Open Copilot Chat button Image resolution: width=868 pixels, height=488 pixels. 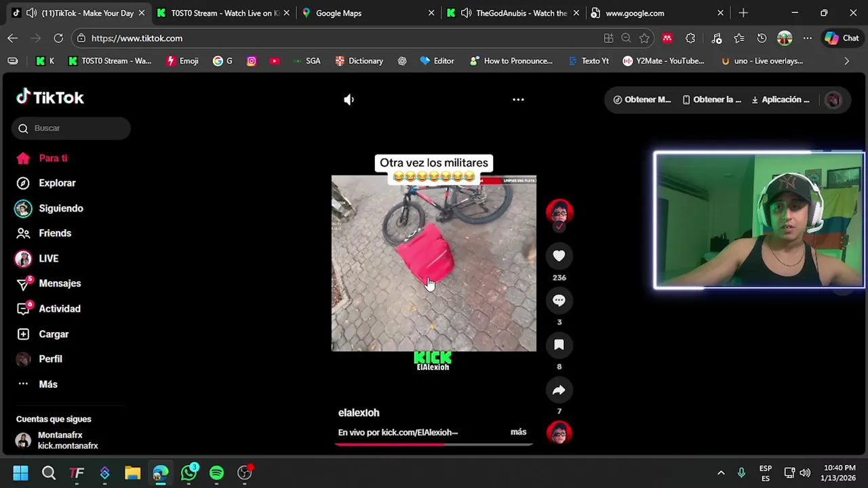pos(842,39)
